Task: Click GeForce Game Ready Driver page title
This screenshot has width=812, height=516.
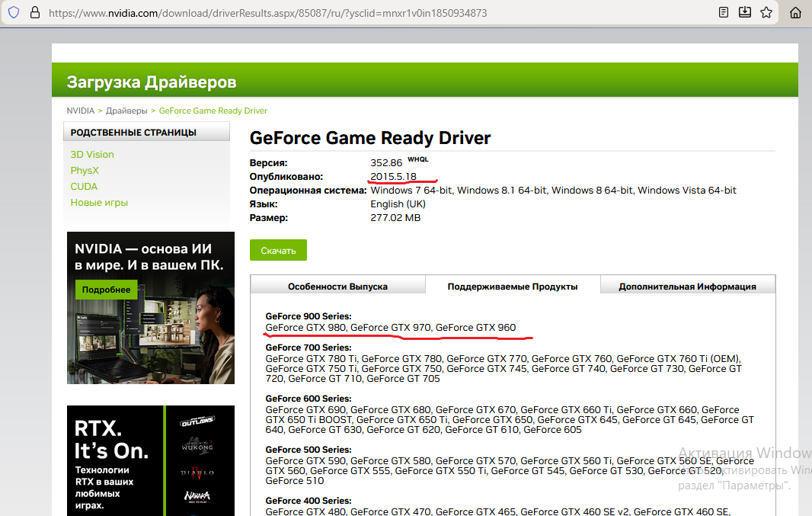Action: click(369, 138)
